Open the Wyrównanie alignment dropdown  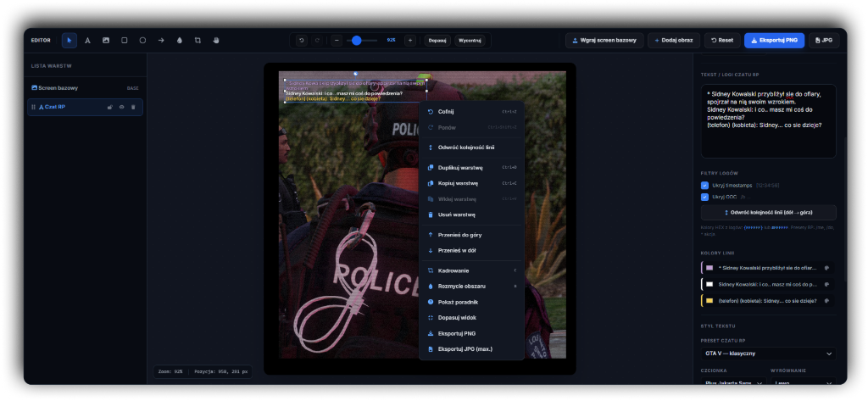(x=804, y=382)
